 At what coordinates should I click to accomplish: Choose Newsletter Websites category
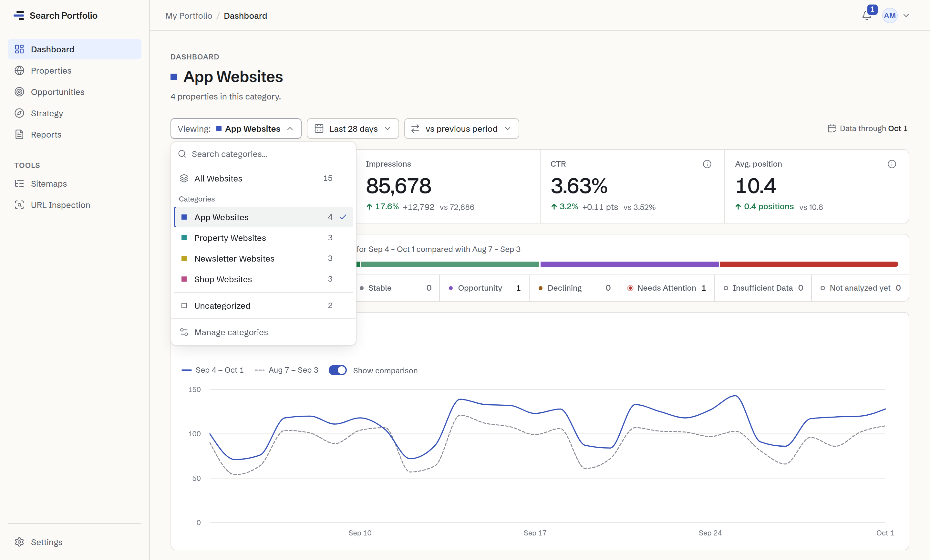tap(263, 258)
